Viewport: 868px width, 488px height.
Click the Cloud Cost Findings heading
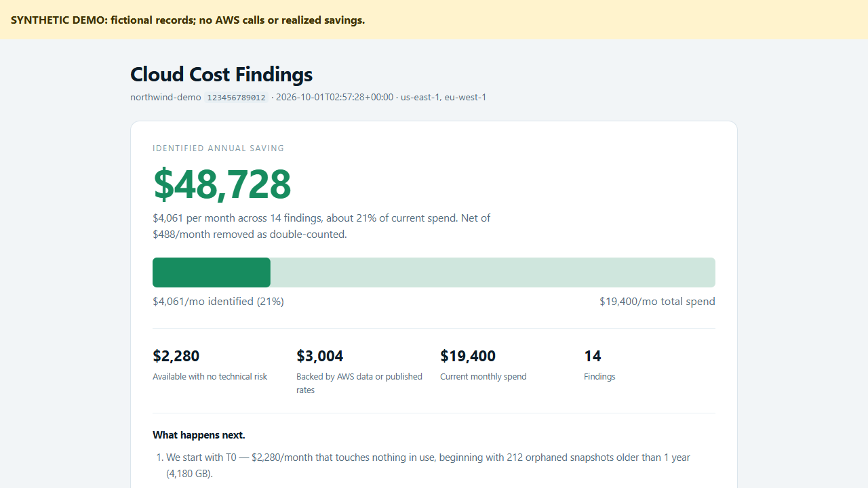[x=221, y=75]
